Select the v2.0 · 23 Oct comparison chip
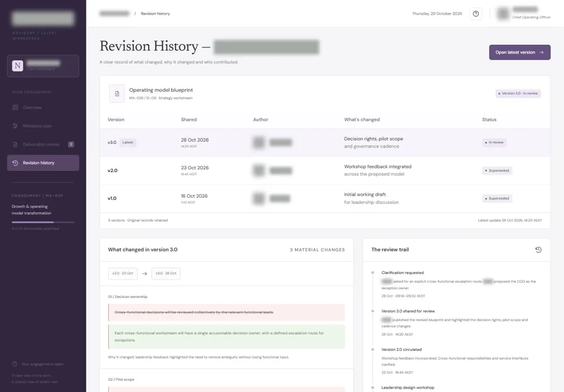This screenshot has width=564, height=392. point(123,273)
